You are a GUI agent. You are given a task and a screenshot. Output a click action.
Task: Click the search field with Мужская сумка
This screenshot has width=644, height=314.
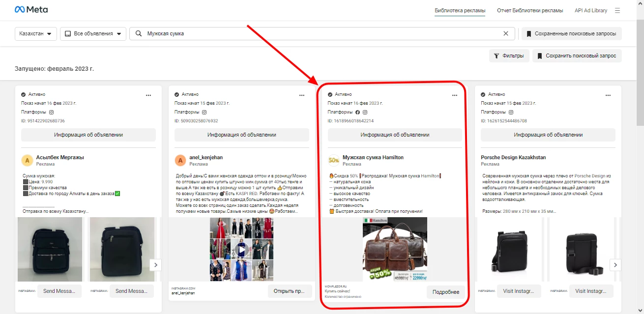tap(322, 33)
